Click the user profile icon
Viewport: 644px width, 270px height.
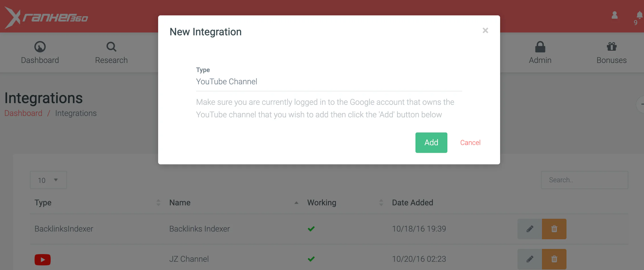(x=615, y=15)
